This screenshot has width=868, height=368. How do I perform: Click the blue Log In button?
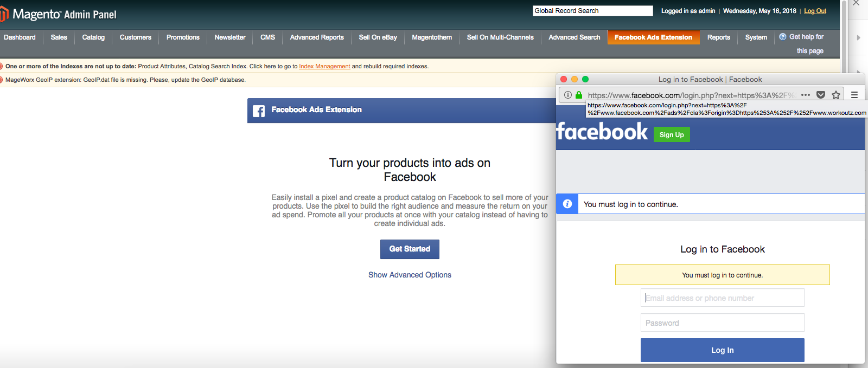[x=722, y=350]
